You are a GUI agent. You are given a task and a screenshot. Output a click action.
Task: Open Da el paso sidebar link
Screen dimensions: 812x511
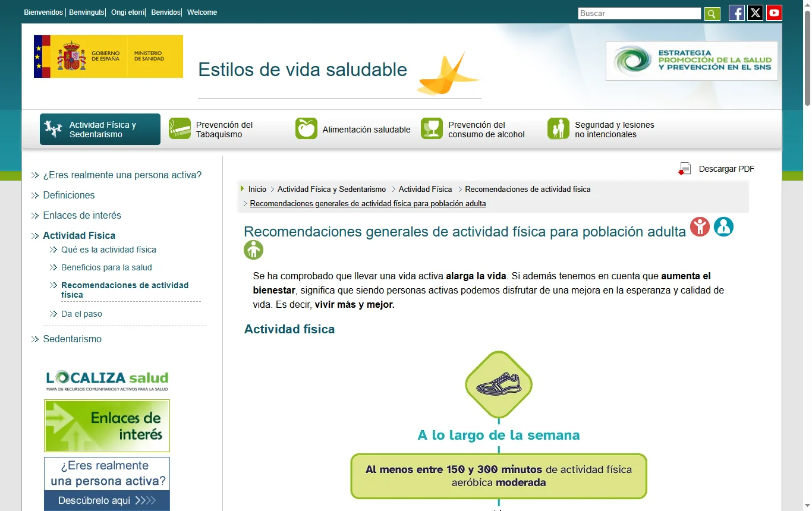point(81,314)
